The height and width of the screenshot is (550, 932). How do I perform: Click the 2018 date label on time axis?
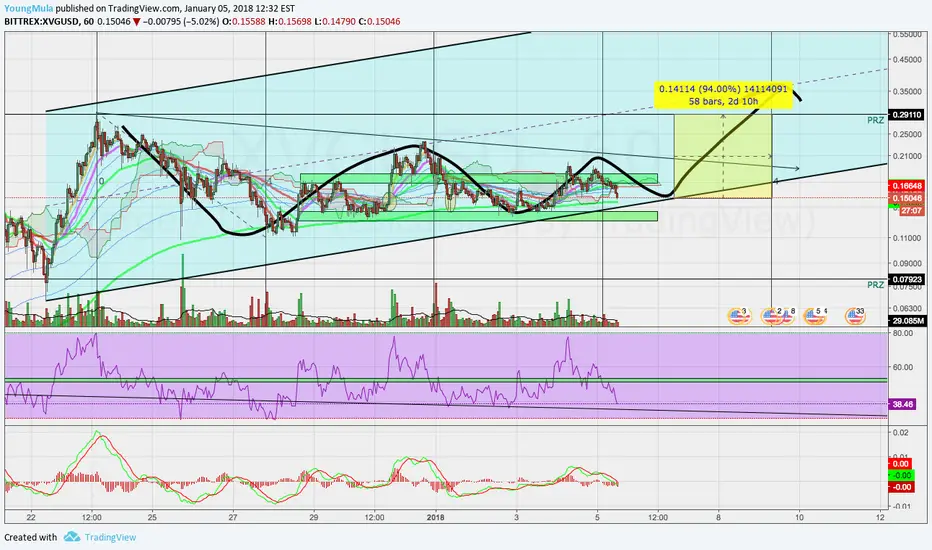pos(436,517)
